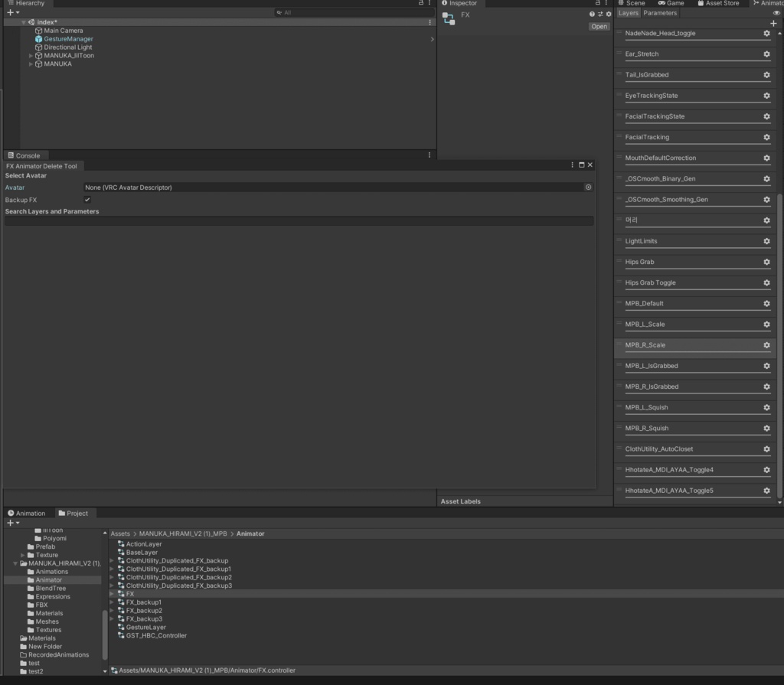Click the GST_HBC_Controller animator icon
784x685 pixels.
click(120, 635)
